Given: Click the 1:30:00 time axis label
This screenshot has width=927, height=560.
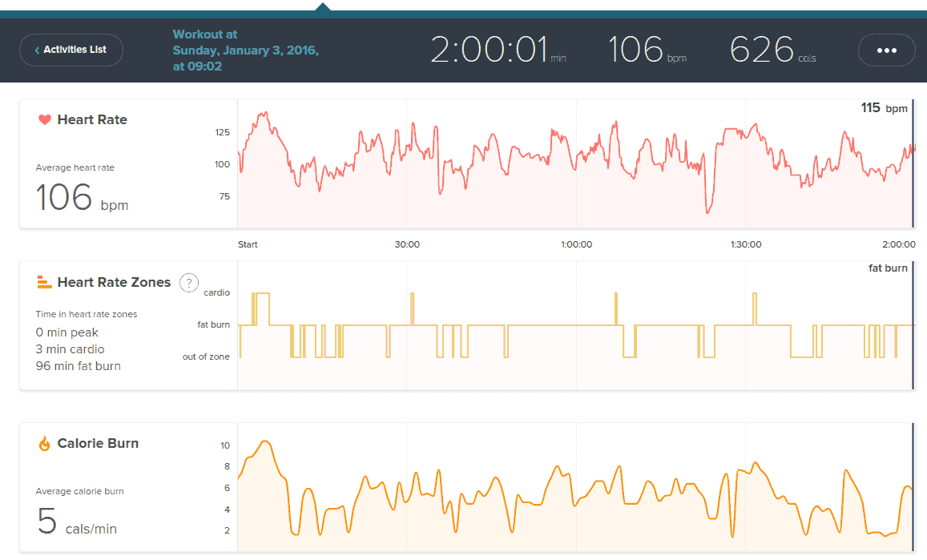Looking at the screenshot, I should [745, 244].
